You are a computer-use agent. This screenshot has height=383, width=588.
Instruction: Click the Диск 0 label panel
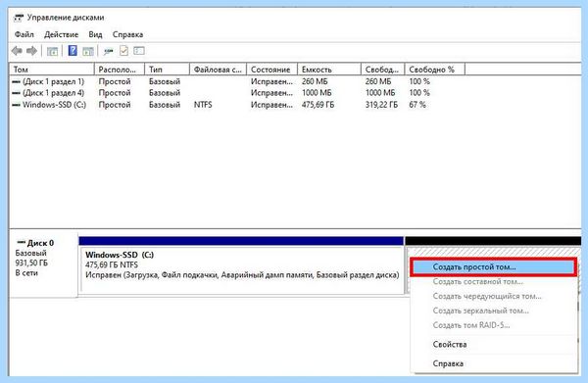pos(44,265)
